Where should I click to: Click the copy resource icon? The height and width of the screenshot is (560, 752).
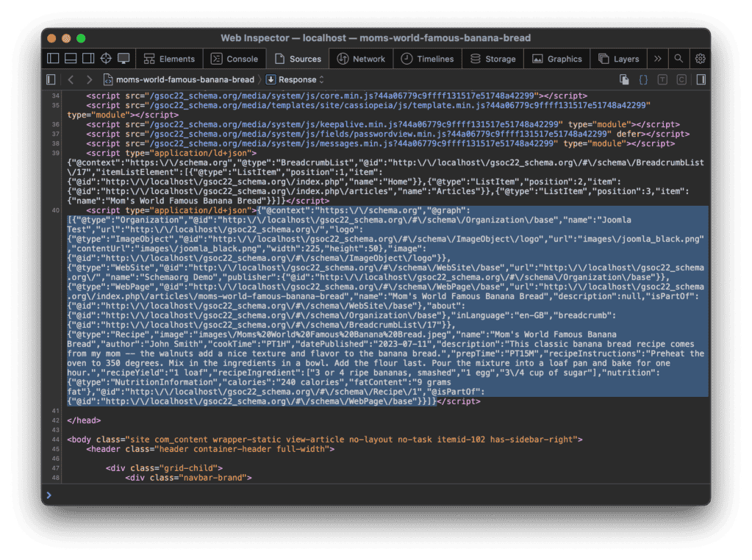coord(624,79)
